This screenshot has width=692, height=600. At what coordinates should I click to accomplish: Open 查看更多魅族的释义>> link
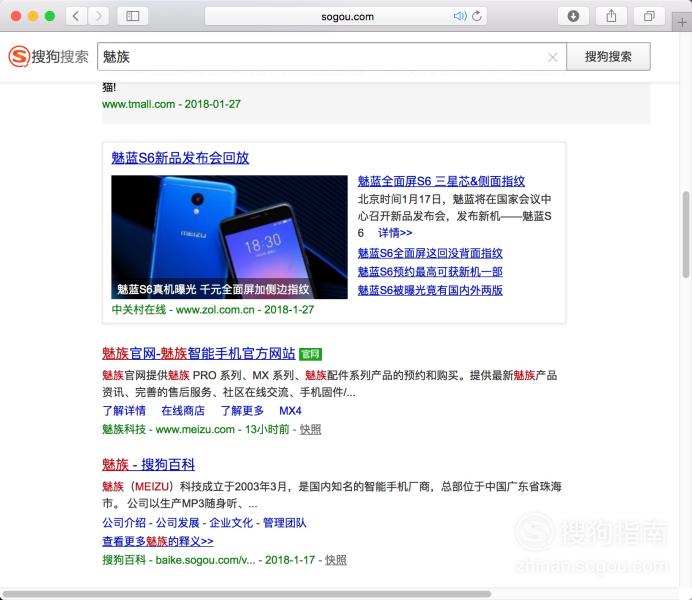tap(158, 541)
